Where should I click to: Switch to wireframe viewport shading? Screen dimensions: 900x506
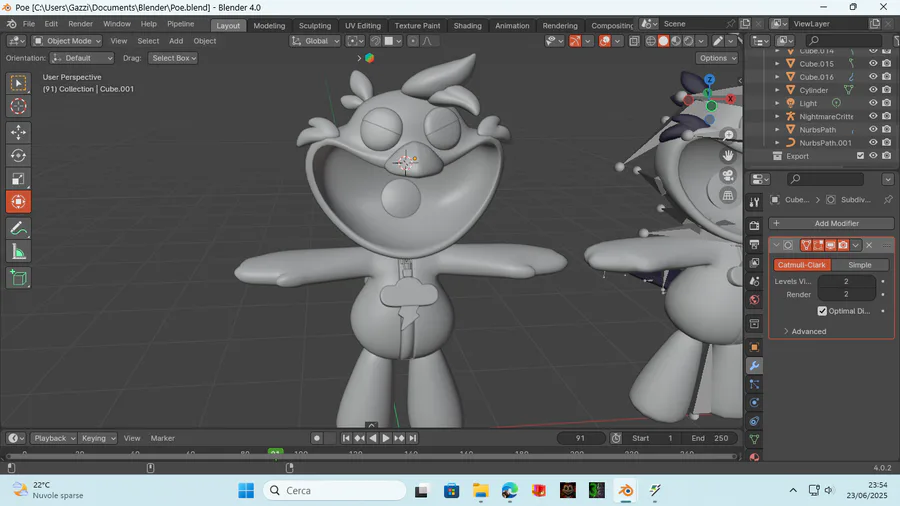pyautogui.click(x=651, y=41)
